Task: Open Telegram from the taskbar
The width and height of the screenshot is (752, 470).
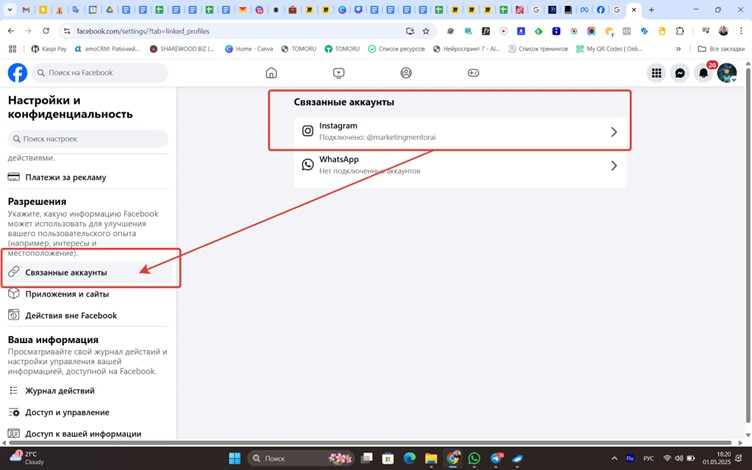Action: [496, 458]
